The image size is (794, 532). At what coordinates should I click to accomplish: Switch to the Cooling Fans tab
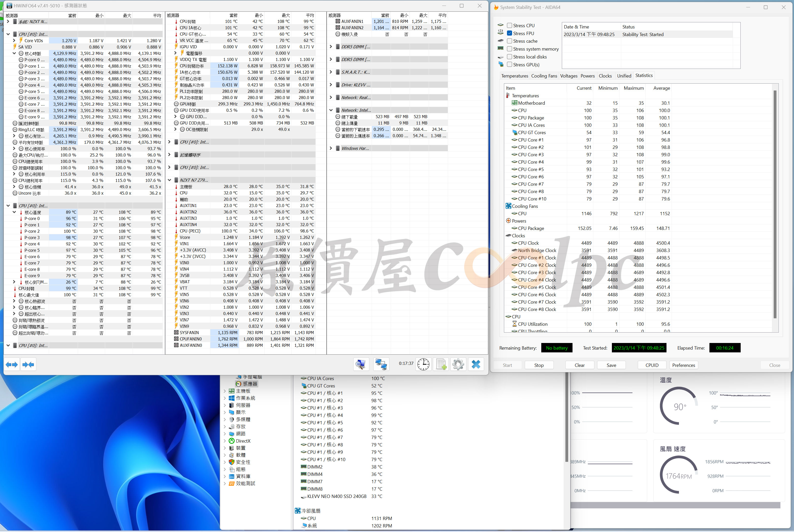(544, 76)
